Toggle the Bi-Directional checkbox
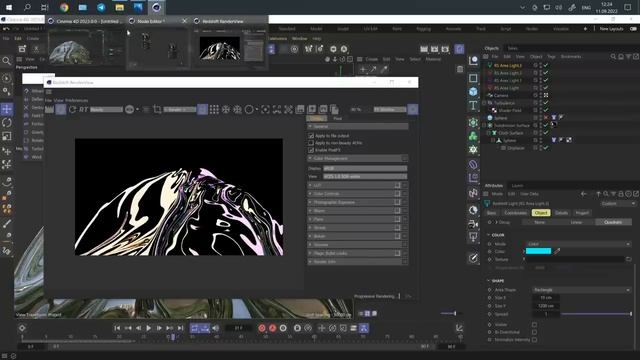640x360 pixels. click(x=534, y=332)
